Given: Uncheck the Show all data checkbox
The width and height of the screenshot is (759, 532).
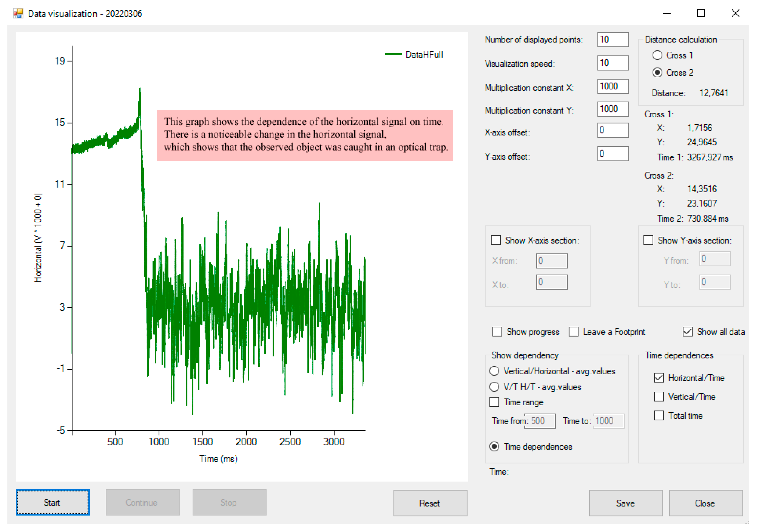Looking at the screenshot, I should pos(687,332).
